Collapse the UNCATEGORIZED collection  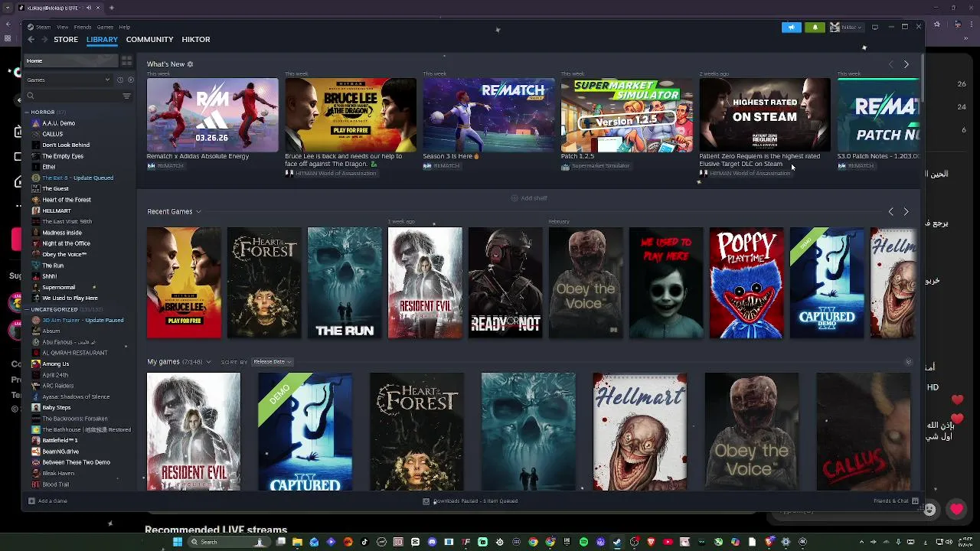pos(28,309)
